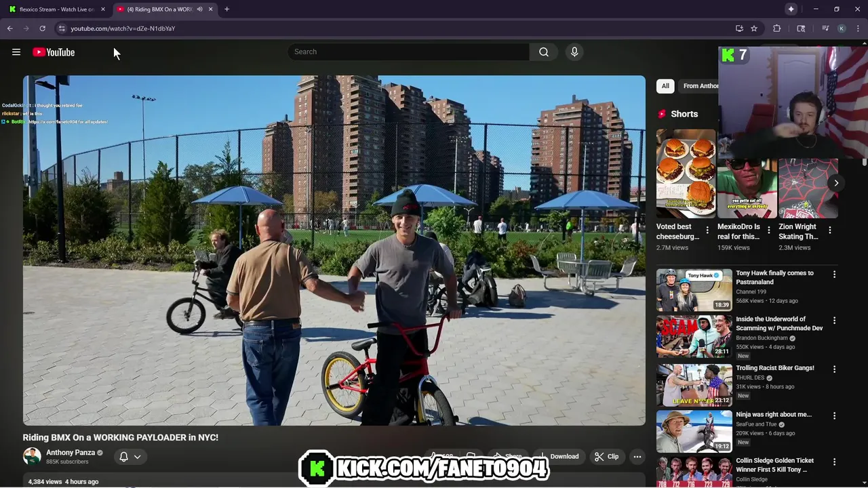Click the Channel 199 channel name
The width and height of the screenshot is (868, 488).
pos(751,292)
